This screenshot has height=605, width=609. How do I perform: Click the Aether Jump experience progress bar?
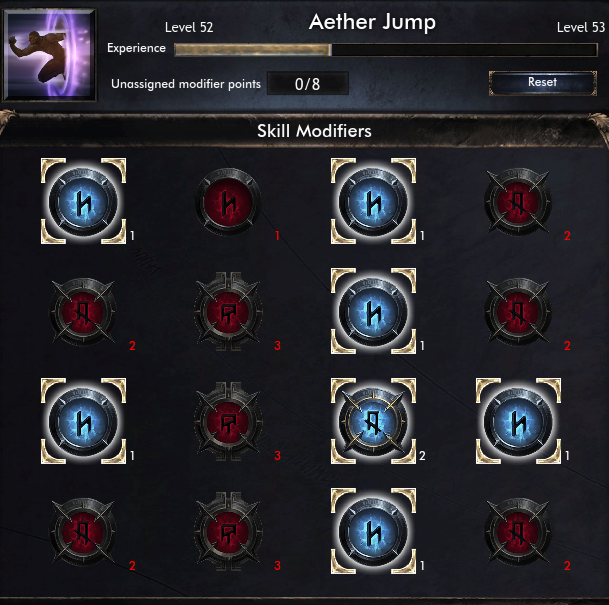tap(386, 50)
